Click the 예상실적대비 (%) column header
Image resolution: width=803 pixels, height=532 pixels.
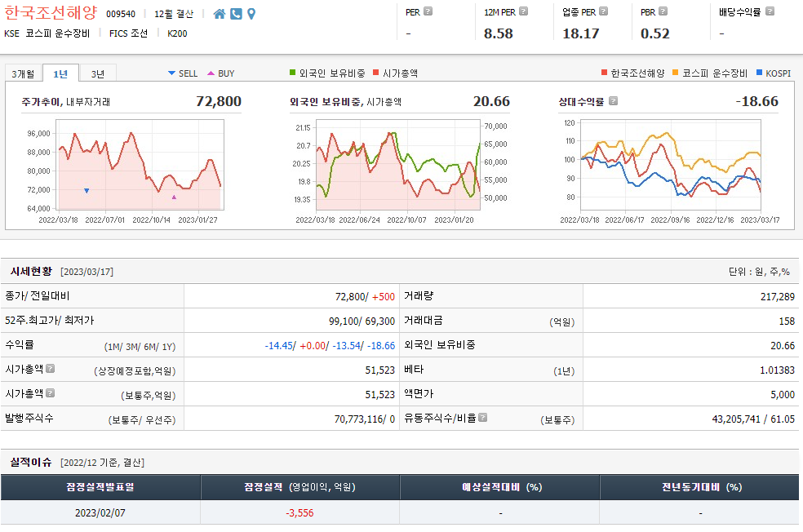[499, 487]
